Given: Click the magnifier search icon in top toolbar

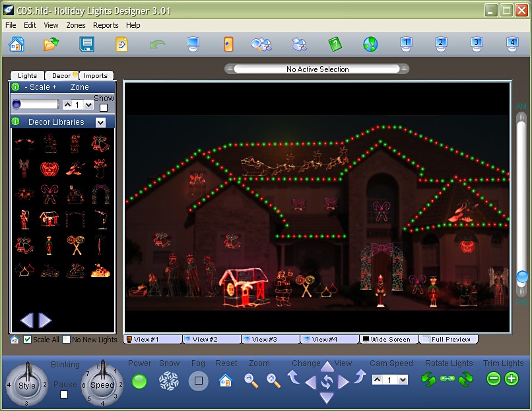Looking at the screenshot, I should click(261, 44).
